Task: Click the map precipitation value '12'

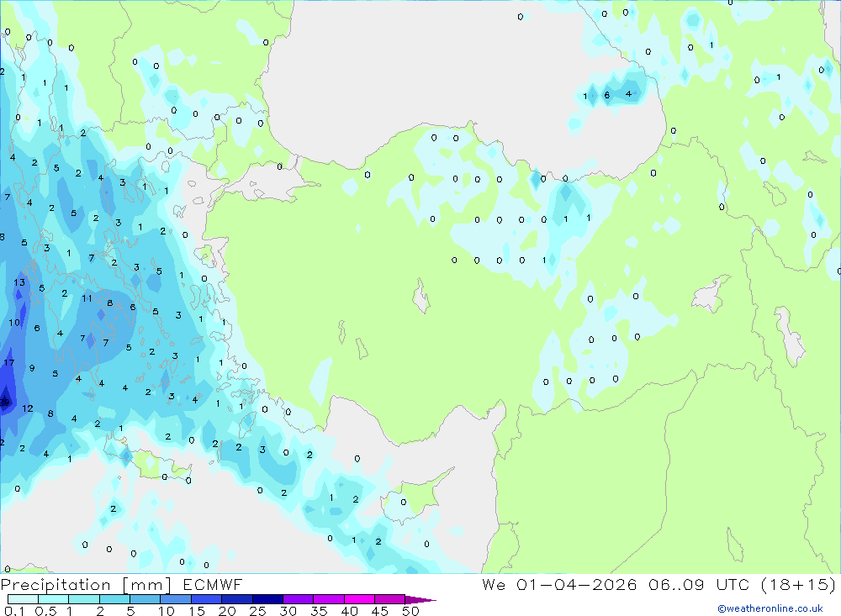Action: [x=28, y=408]
